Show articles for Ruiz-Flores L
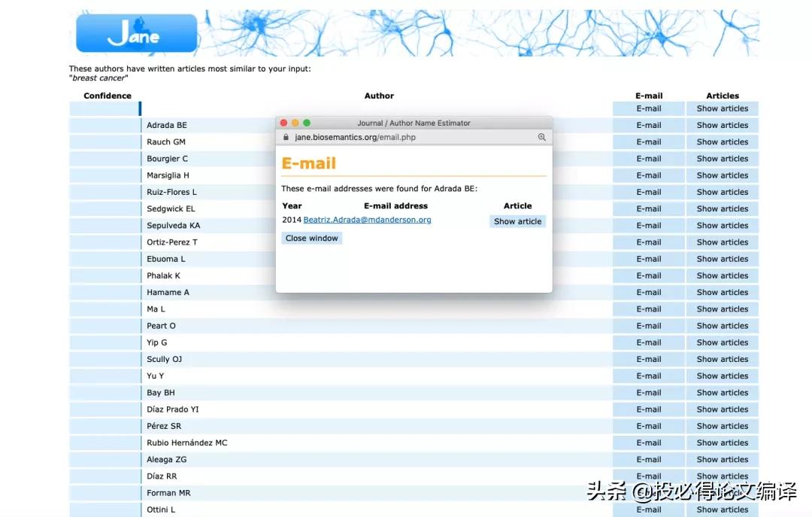Viewport: 812px width, 517px height. 723,192
